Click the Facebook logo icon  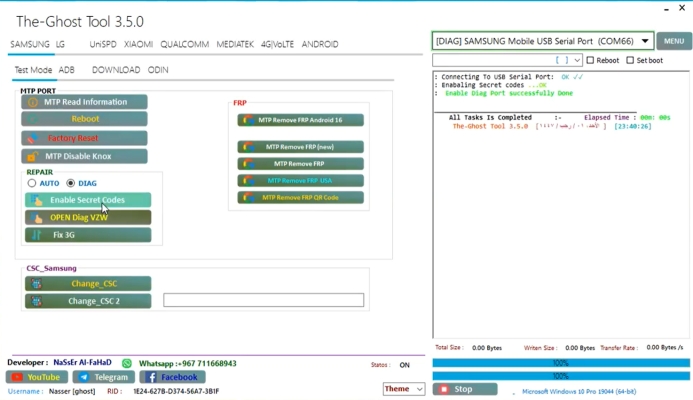[151, 377]
